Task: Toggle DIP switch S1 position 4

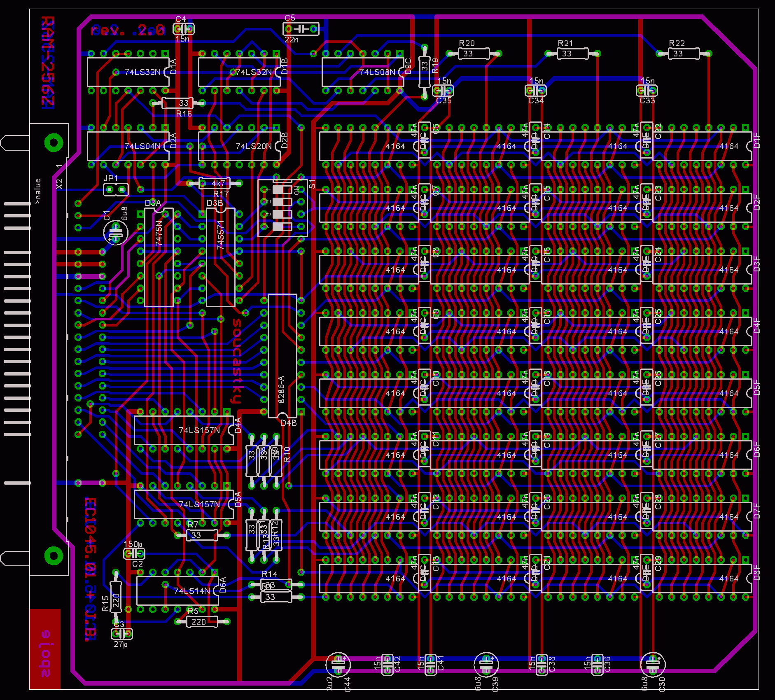Action: pyautogui.click(x=282, y=226)
